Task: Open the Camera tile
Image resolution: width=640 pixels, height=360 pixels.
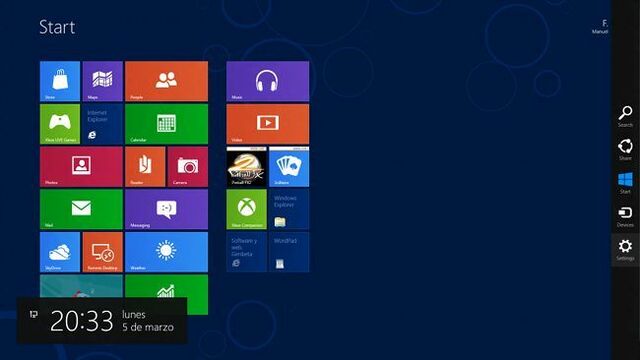Action: click(x=188, y=167)
